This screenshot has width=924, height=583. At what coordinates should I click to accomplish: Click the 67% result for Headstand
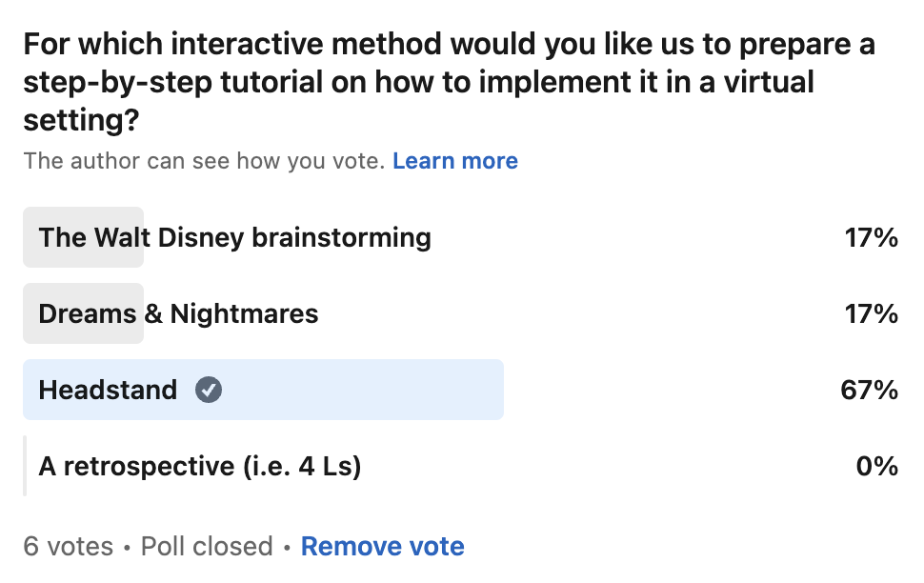tap(869, 391)
